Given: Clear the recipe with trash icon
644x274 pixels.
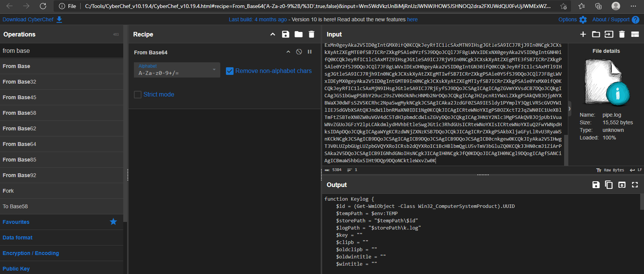Looking at the screenshot, I should pos(312,34).
